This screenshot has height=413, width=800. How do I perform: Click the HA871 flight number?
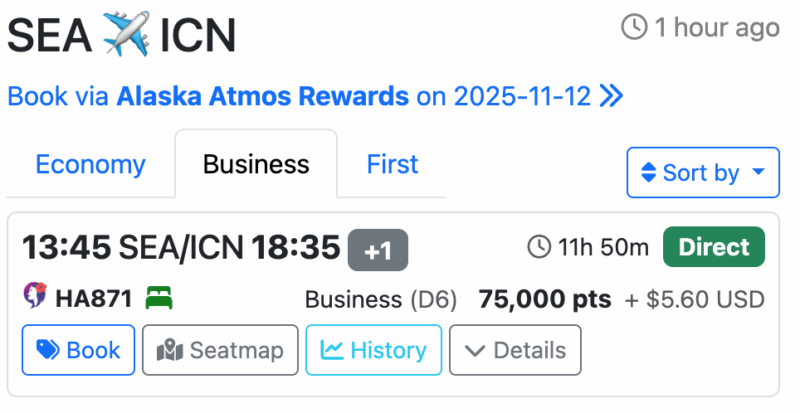[x=94, y=299]
